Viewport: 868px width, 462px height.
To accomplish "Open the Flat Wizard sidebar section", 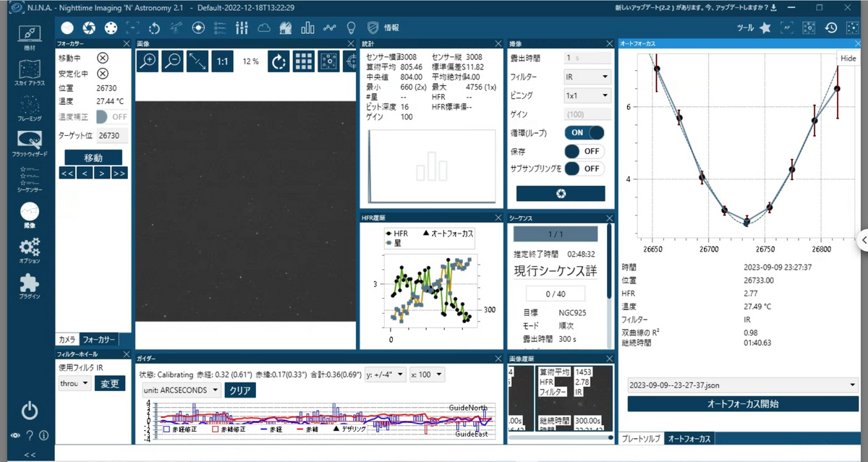I will tap(29, 144).
